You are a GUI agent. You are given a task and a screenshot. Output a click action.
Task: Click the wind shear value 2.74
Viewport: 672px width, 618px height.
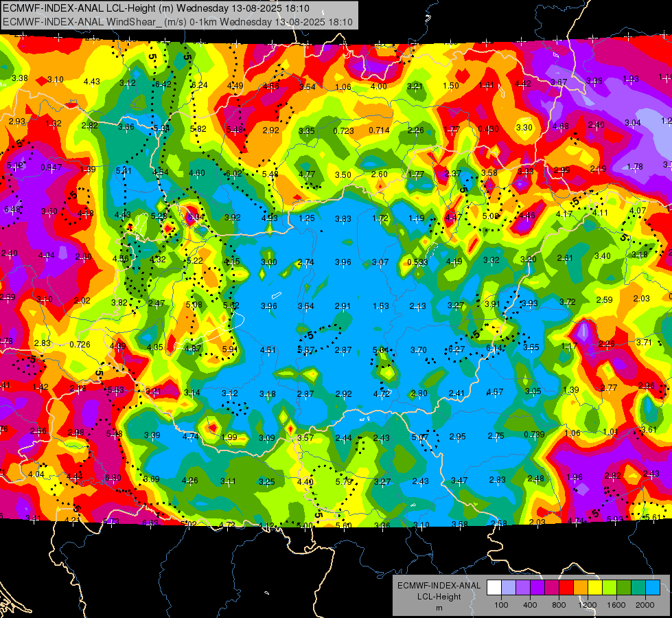(x=305, y=262)
